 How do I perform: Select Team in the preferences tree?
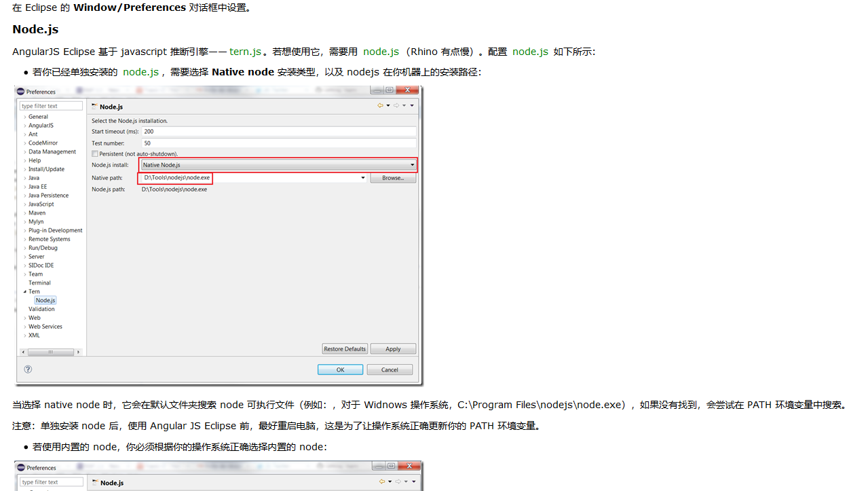(x=35, y=274)
